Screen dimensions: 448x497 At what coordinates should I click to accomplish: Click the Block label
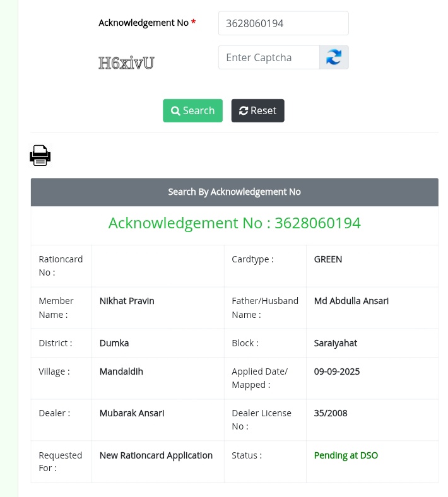(245, 343)
